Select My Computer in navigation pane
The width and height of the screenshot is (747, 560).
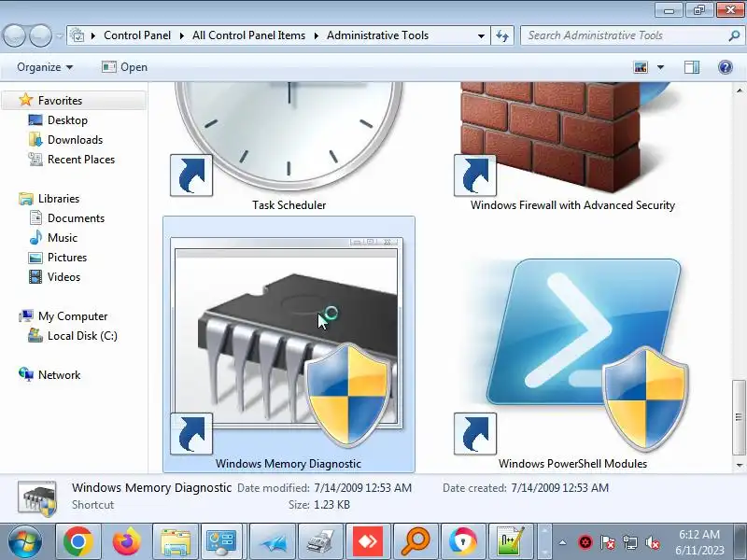[x=73, y=315]
